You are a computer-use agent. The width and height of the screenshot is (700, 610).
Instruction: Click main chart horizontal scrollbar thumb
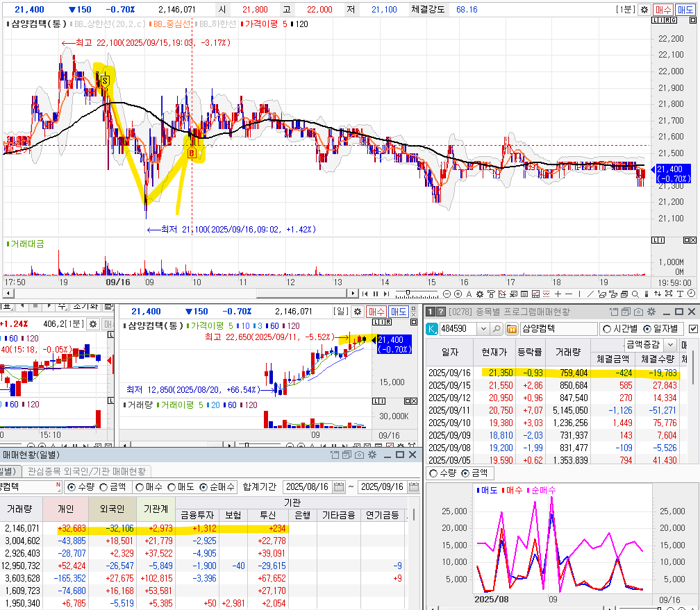(x=301, y=294)
